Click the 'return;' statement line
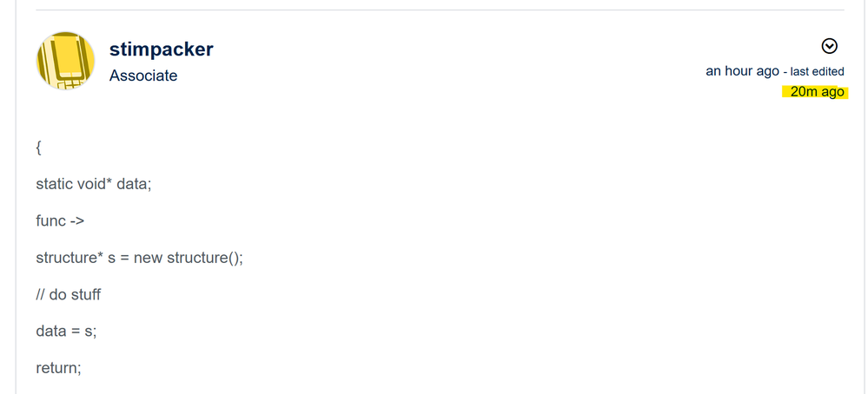Screen dimensions: 868x394 pos(58,368)
